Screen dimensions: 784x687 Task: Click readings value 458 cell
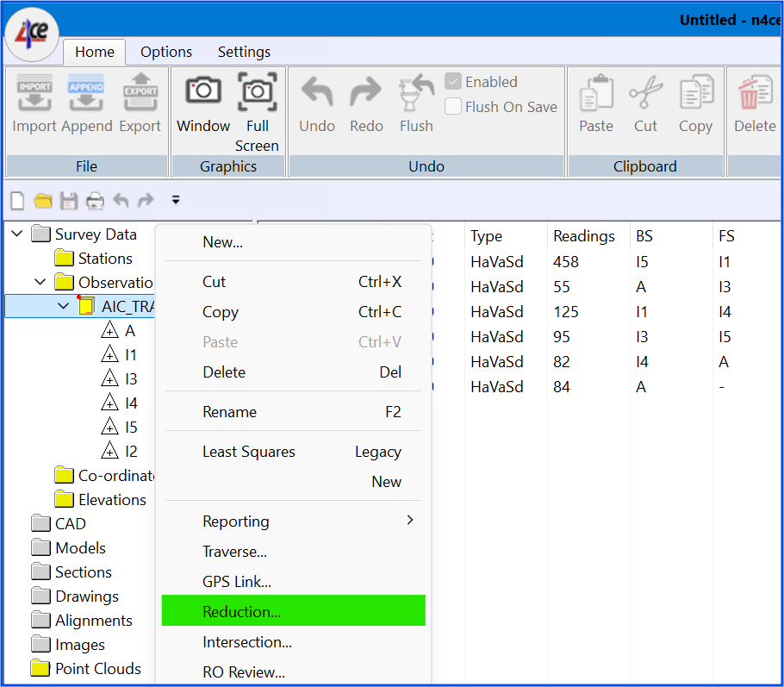[566, 261]
